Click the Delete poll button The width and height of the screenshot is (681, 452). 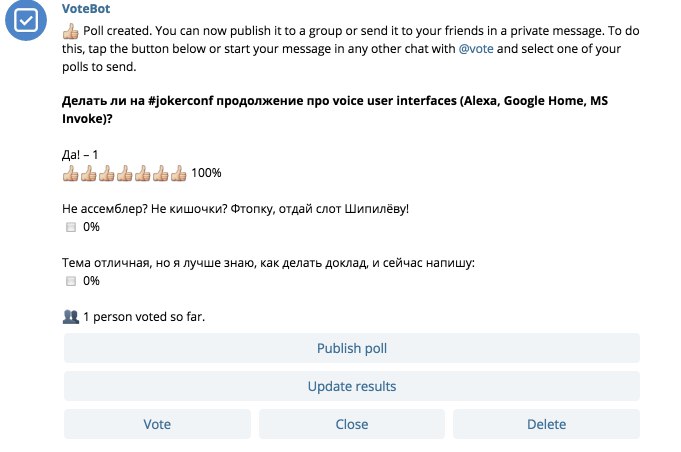[546, 424]
